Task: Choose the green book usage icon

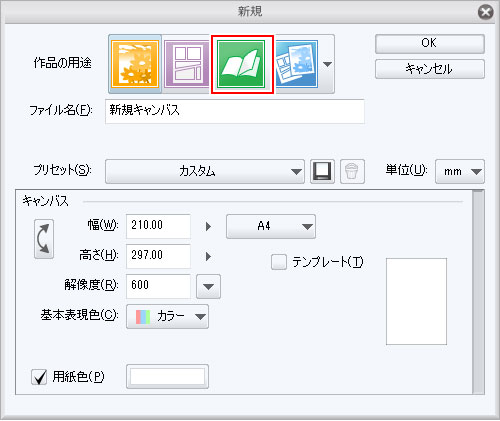Action: (x=241, y=64)
